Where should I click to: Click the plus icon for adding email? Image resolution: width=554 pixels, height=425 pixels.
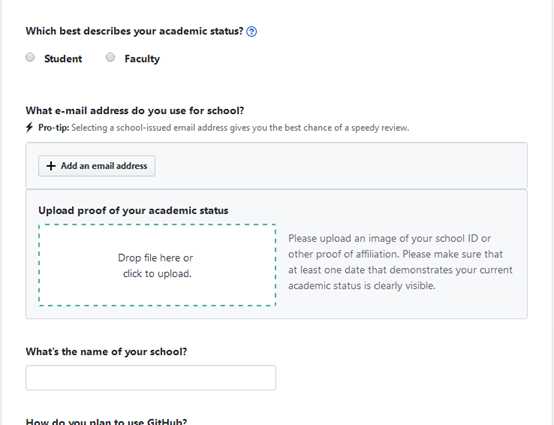[51, 166]
